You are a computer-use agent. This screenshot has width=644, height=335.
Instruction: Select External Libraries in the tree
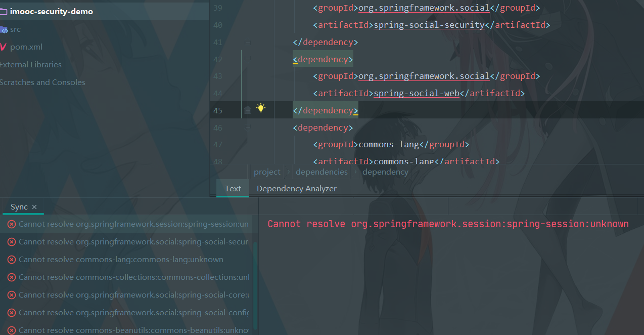31,65
